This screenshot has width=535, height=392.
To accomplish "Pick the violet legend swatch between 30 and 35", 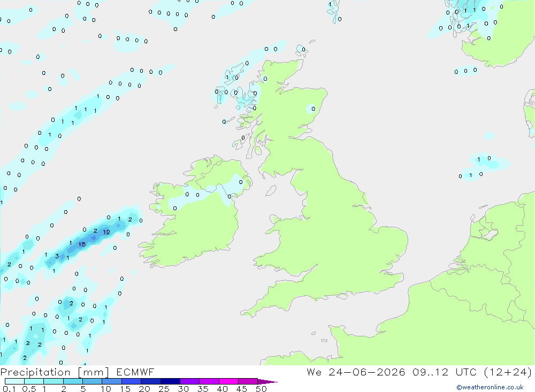I will tap(189, 381).
